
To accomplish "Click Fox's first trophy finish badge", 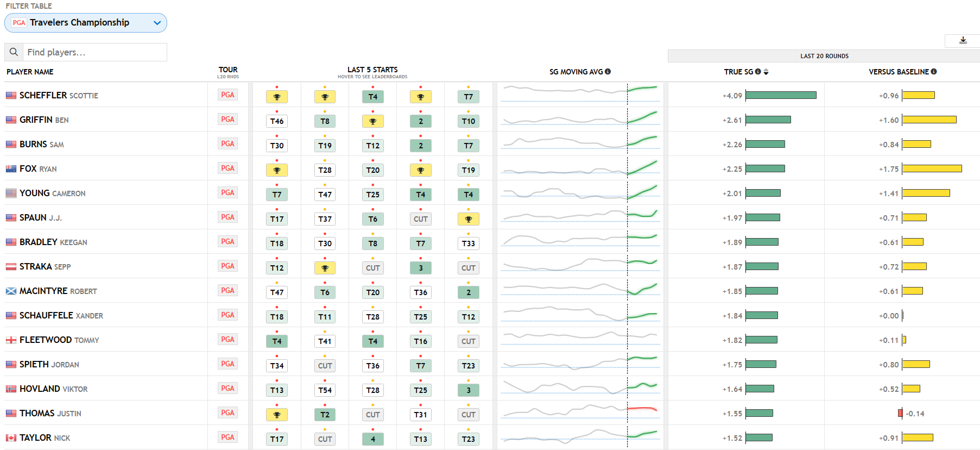I will 277,170.
